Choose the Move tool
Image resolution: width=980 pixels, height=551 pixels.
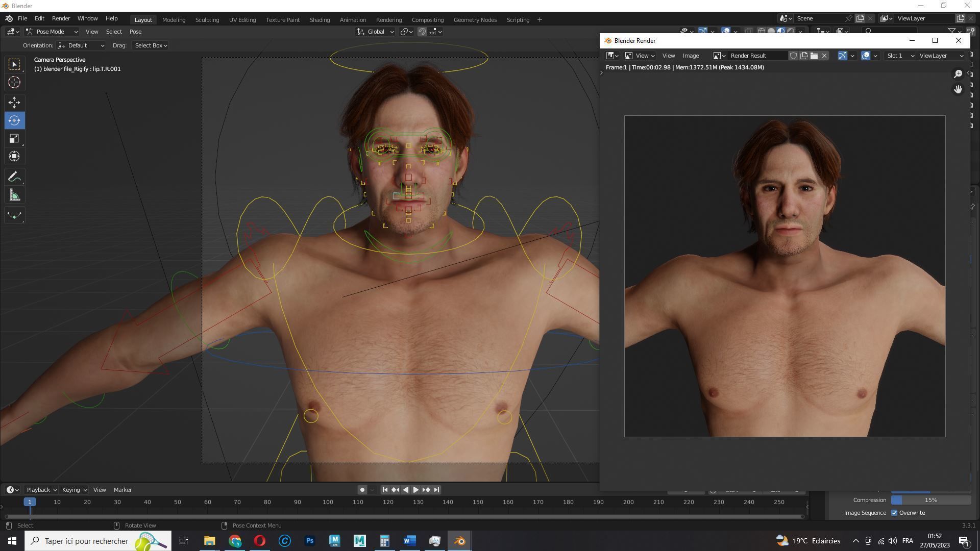click(x=14, y=103)
